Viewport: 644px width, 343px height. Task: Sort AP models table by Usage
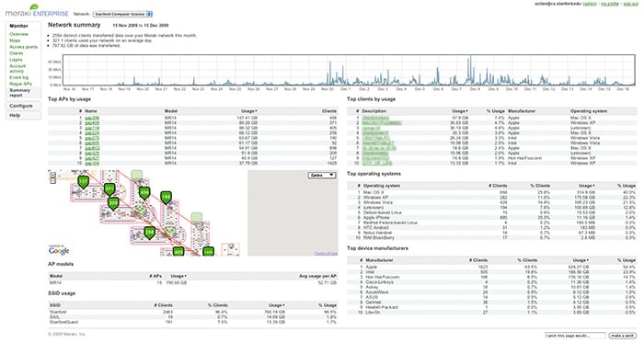click(178, 276)
